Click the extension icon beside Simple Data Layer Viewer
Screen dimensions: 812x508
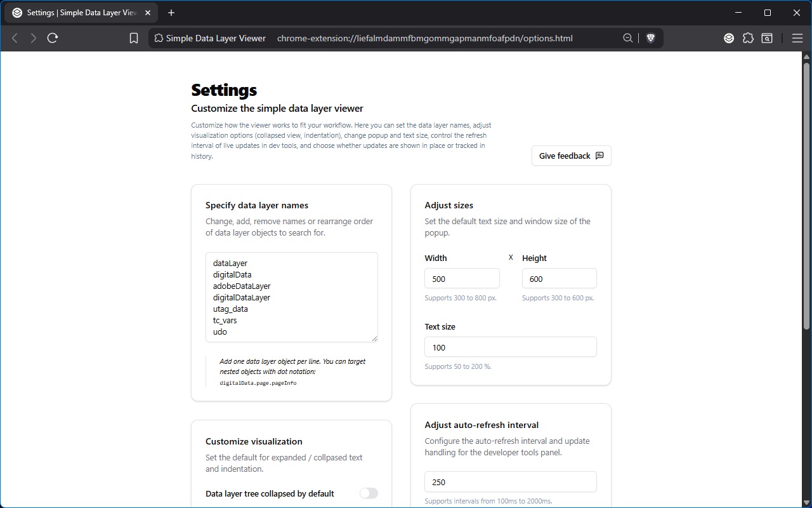(x=157, y=38)
